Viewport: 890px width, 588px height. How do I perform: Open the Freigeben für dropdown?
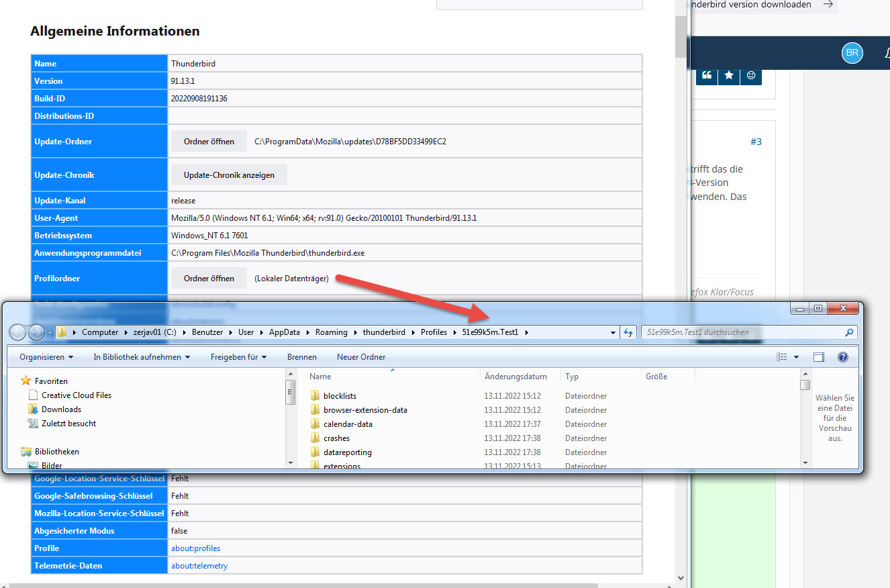pos(238,357)
